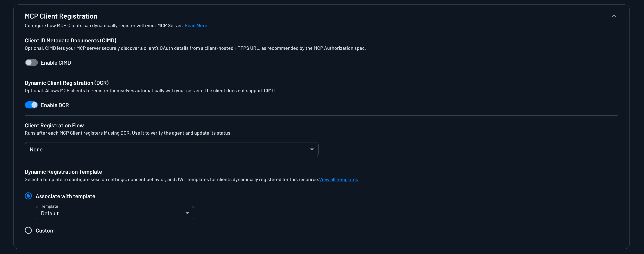Viewport: 644px width, 254px height.
Task: Turn off the Enable DCR switch
Action: pyautogui.click(x=31, y=105)
